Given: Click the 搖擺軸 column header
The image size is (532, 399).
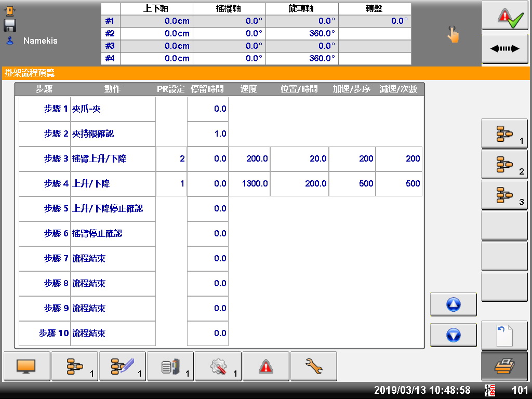Looking at the screenshot, I should (229, 9).
